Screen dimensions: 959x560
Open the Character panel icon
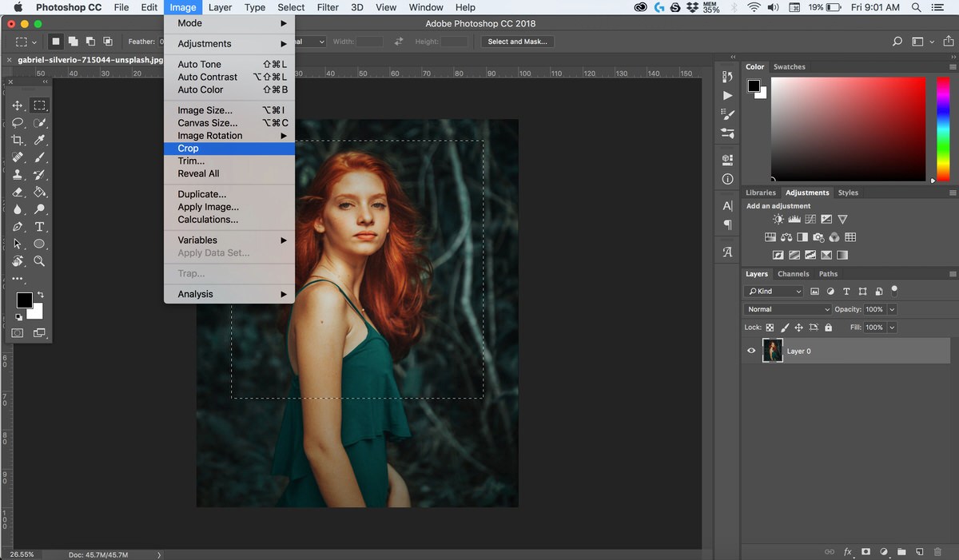click(x=727, y=206)
